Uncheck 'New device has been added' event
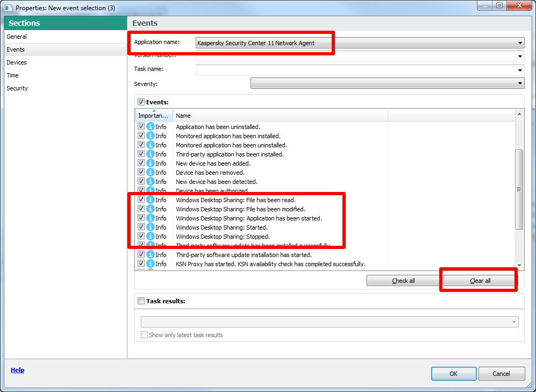Image resolution: width=536 pixels, height=392 pixels. tap(141, 163)
